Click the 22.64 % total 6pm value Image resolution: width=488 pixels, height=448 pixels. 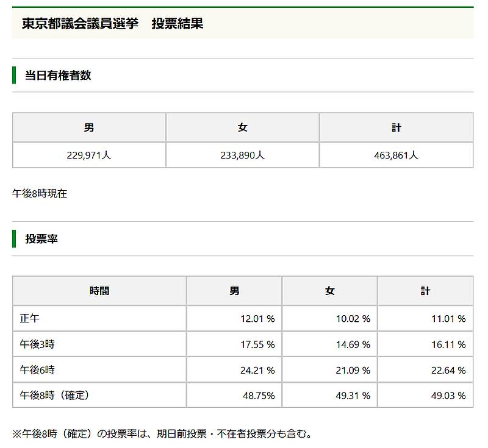pyautogui.click(x=448, y=370)
